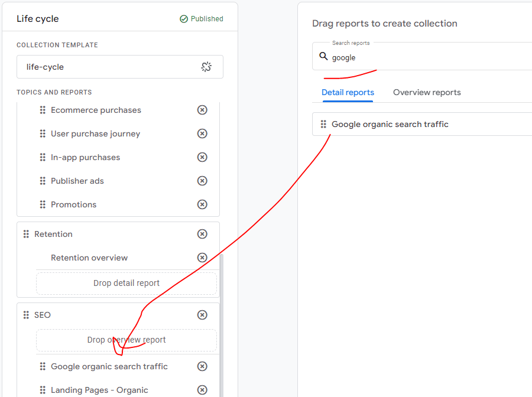Click the Drop overview report area in SEO
The width and height of the screenshot is (532, 397).
pyautogui.click(x=126, y=340)
